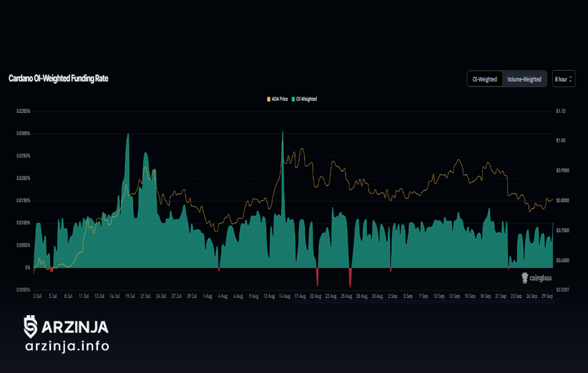Toggle OI-Weighted series in legend

click(306, 99)
